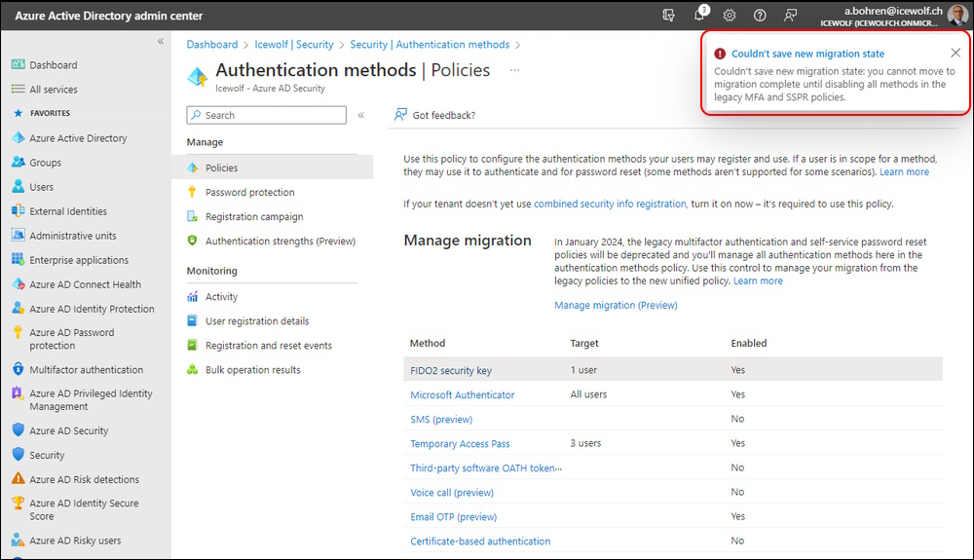The image size is (974, 560).
Task: Open Azure AD Password protection
Action: (72, 339)
